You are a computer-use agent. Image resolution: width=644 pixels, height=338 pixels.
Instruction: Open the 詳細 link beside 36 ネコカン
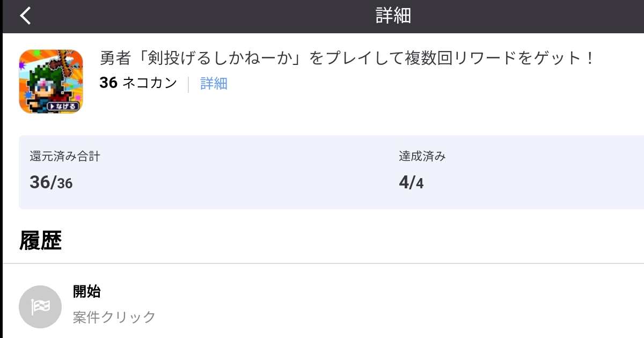tap(213, 84)
